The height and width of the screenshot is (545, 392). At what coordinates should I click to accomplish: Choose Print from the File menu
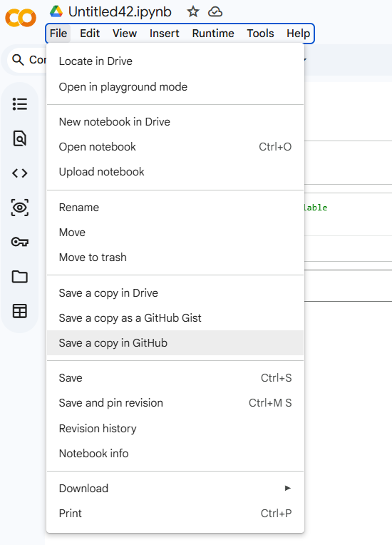(175, 514)
